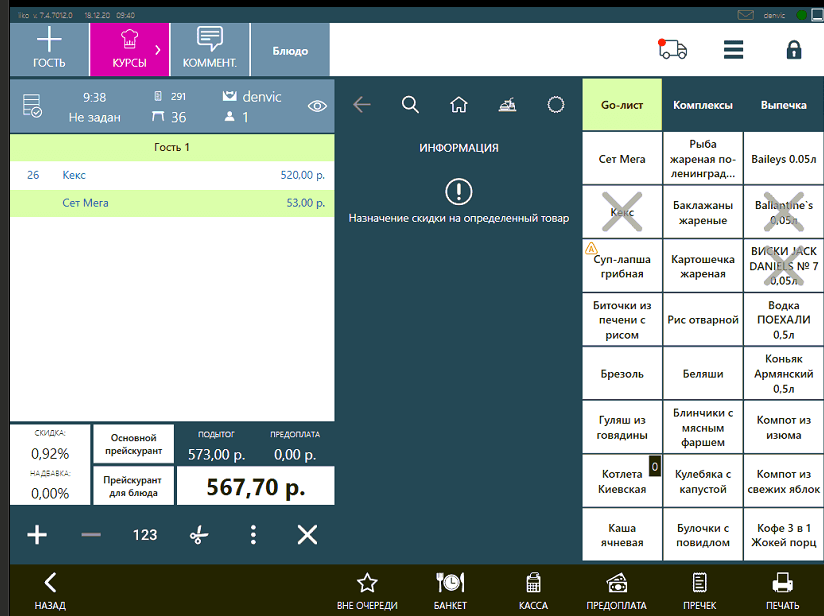Open the menu search magnifier

tap(410, 105)
